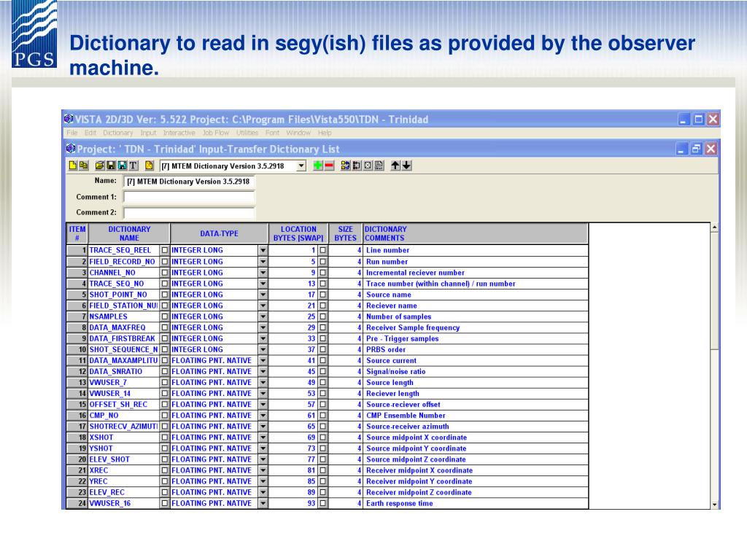
Task: Restore down the Dictionary List child window
Action: point(695,149)
